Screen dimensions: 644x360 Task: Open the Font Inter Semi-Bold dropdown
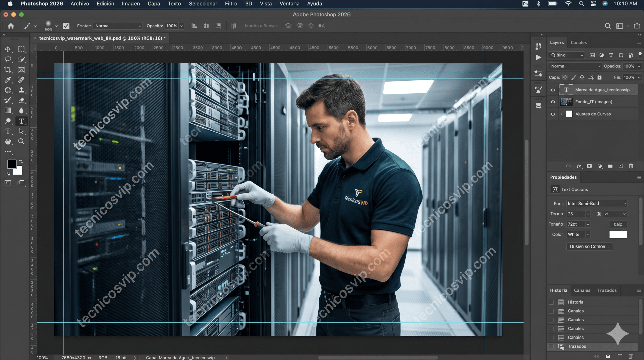597,203
